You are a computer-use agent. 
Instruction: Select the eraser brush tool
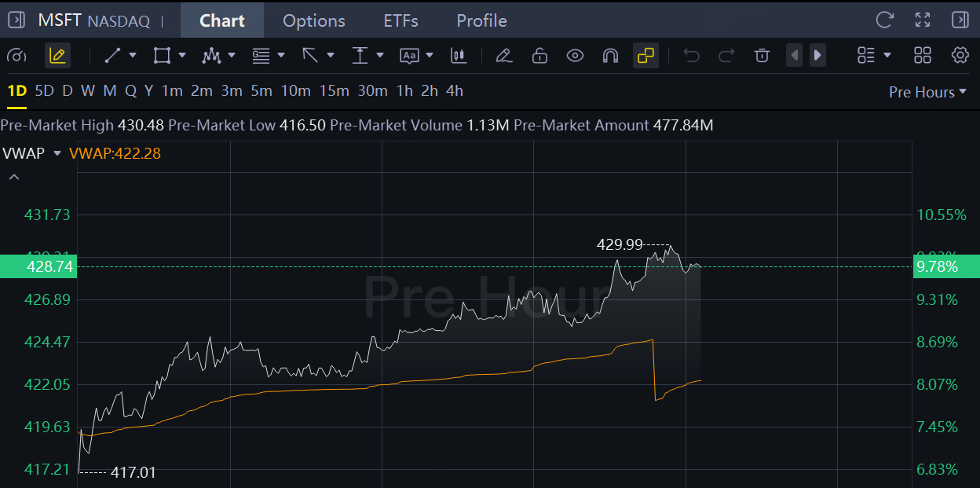(x=504, y=55)
